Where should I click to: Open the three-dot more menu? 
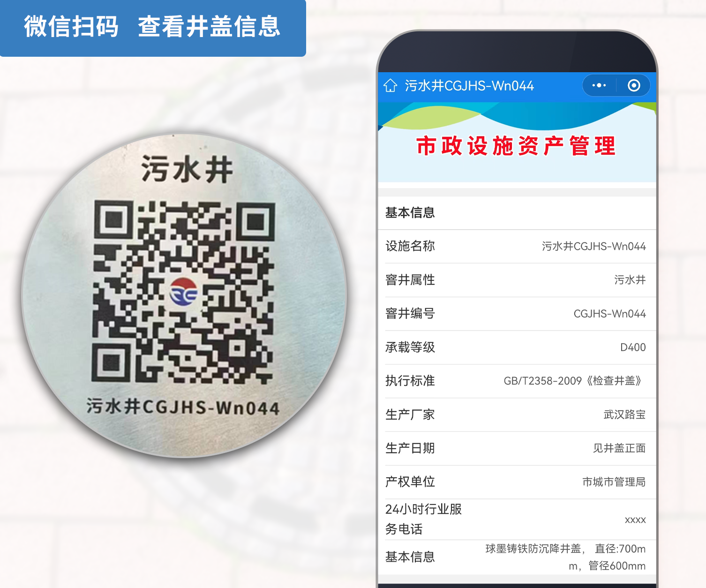(x=599, y=85)
